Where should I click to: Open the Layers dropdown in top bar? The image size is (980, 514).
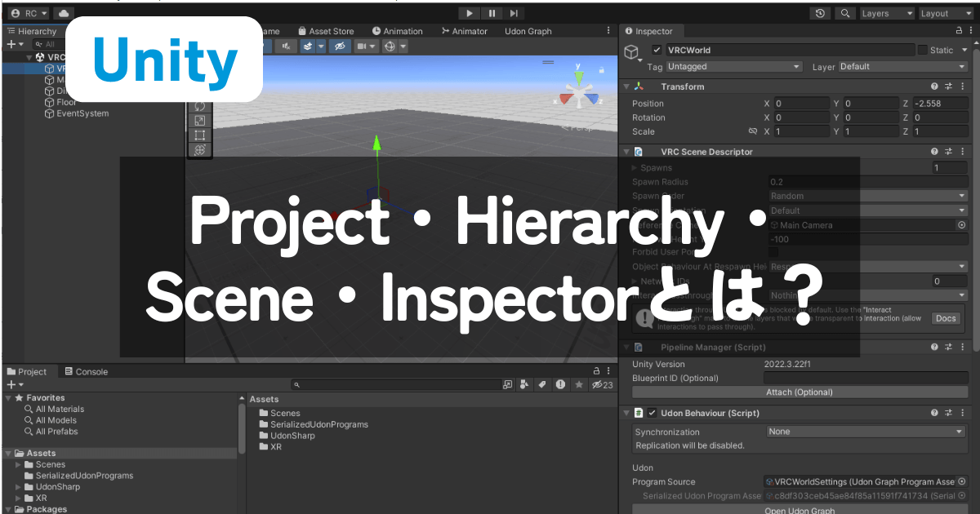tap(887, 13)
